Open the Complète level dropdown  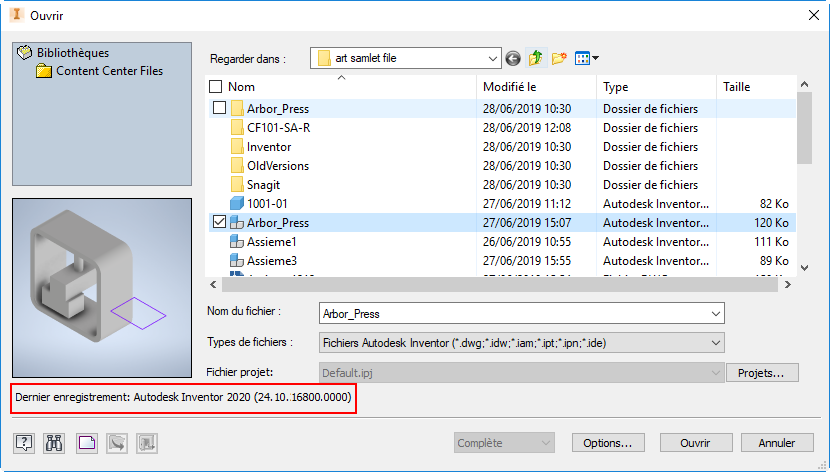pyautogui.click(x=504, y=443)
